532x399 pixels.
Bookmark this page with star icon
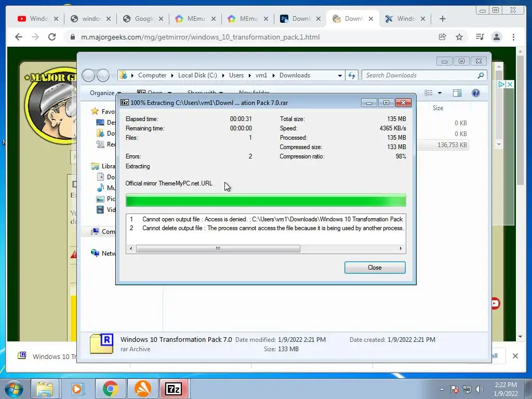[x=459, y=37]
